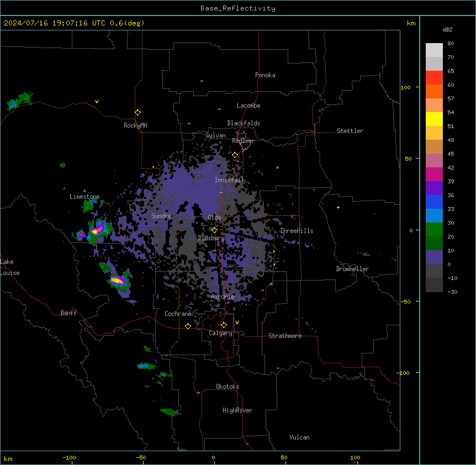
Task: Click the RedDeer city label
Action: click(x=243, y=141)
